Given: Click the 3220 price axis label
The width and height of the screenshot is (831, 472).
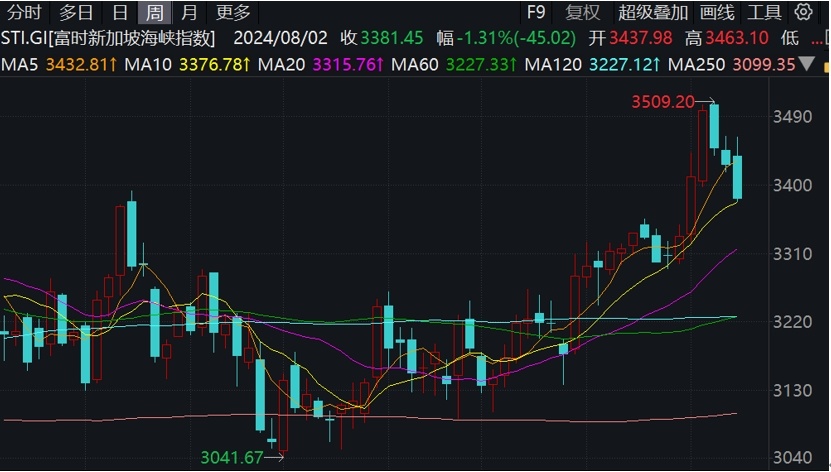Looking at the screenshot, I should pos(792,322).
